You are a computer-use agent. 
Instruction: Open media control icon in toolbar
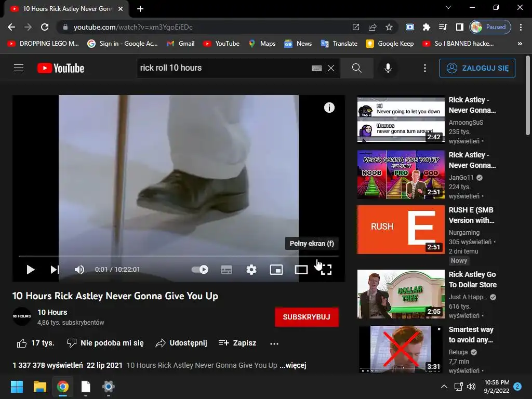coord(443,27)
